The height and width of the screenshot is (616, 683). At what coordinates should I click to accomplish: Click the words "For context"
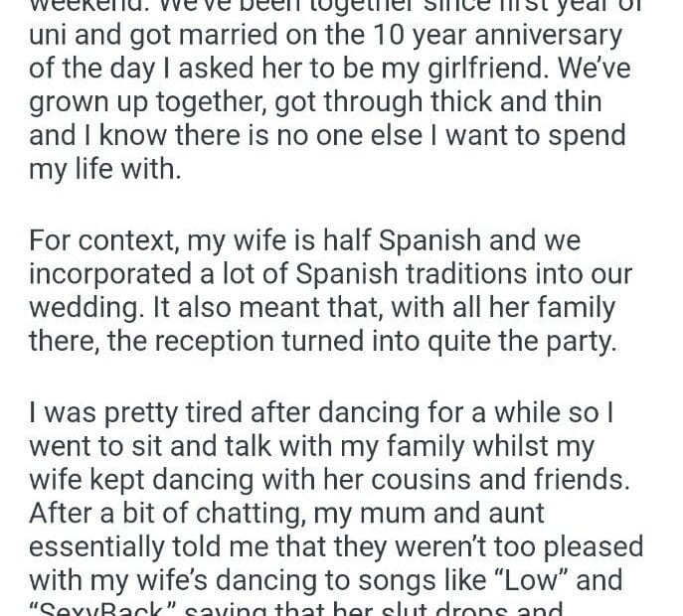[x=93, y=240]
